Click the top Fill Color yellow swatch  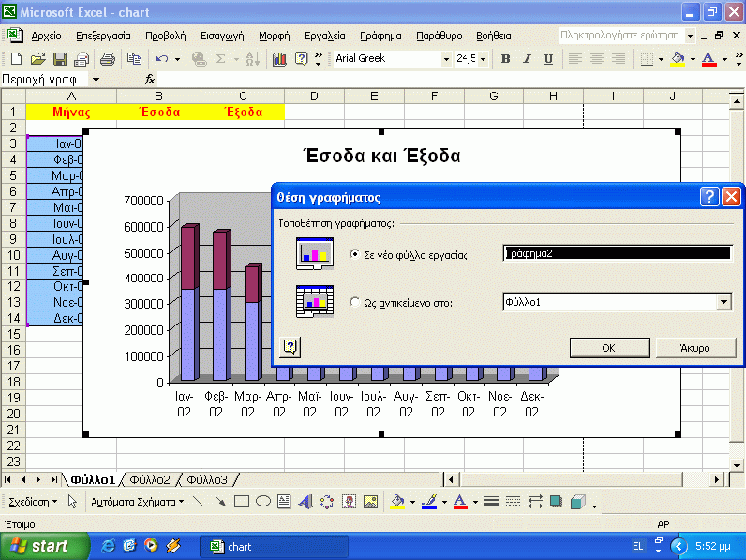678,59
